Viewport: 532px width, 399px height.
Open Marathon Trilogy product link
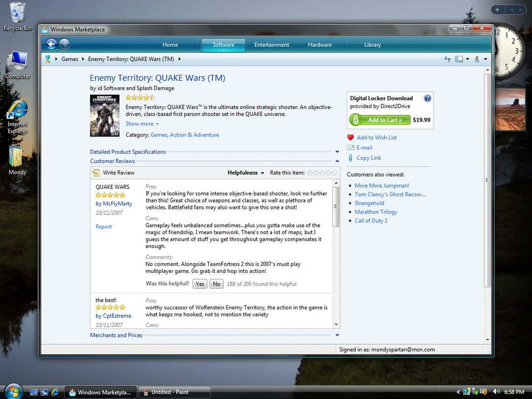tap(375, 212)
